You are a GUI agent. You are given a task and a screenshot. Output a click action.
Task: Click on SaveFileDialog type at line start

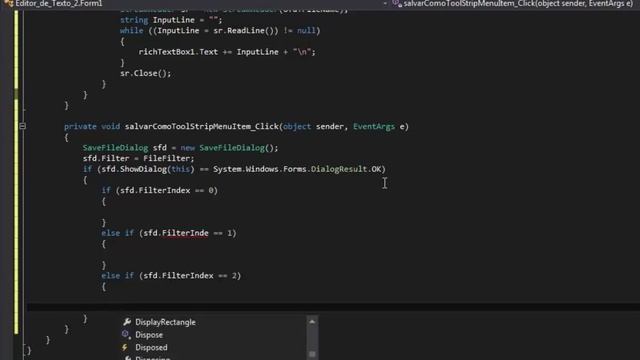[x=115, y=148]
